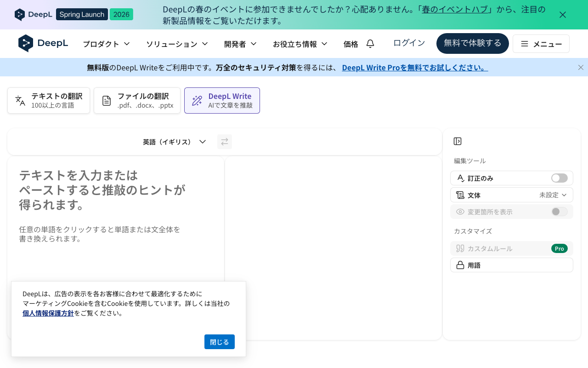Open the 価格 pricing page

coord(351,44)
